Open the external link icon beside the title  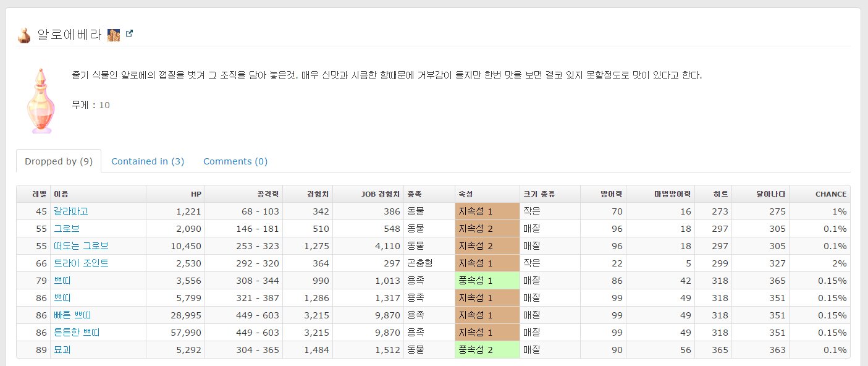(x=129, y=34)
